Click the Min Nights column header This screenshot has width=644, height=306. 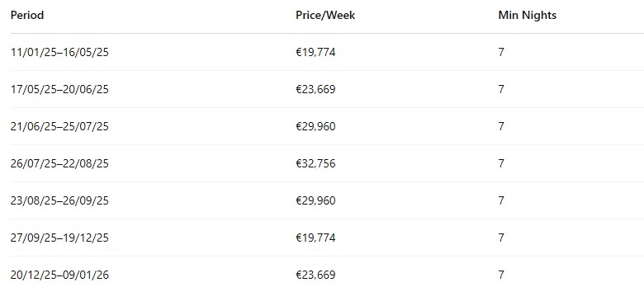tap(528, 15)
